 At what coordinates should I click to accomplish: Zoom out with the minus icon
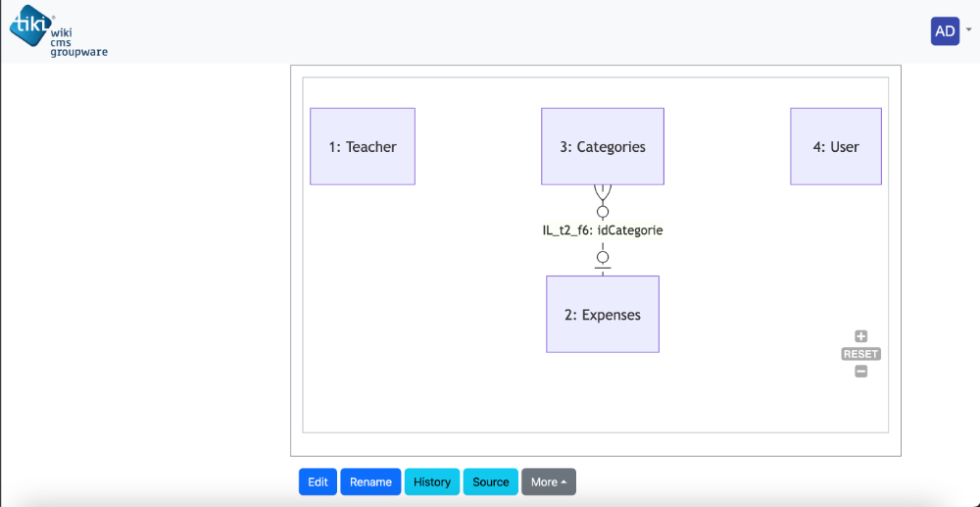tap(860, 372)
